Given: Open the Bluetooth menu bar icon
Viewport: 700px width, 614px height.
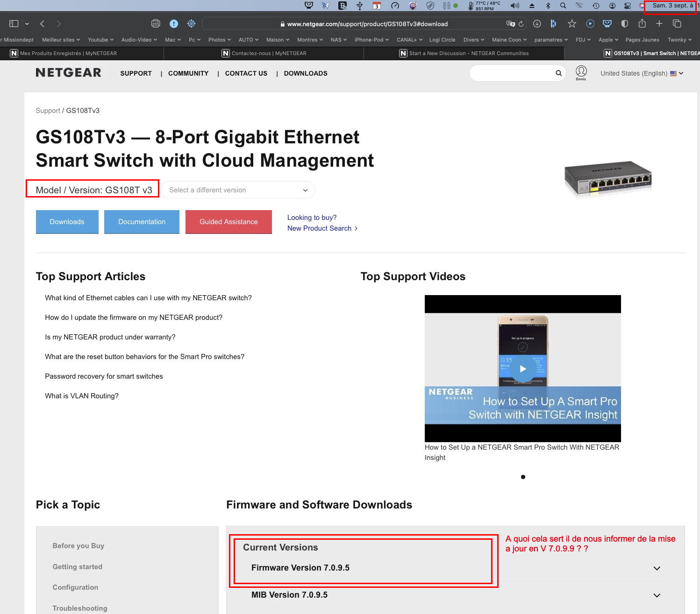Looking at the screenshot, I should tap(548, 6).
